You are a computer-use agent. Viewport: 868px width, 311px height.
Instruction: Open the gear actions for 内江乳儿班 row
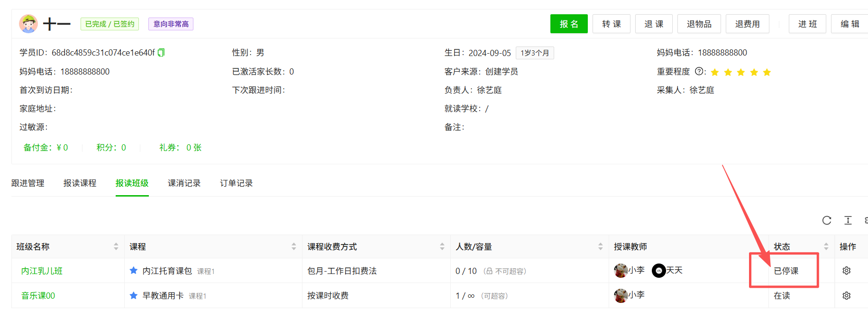pyautogui.click(x=846, y=271)
